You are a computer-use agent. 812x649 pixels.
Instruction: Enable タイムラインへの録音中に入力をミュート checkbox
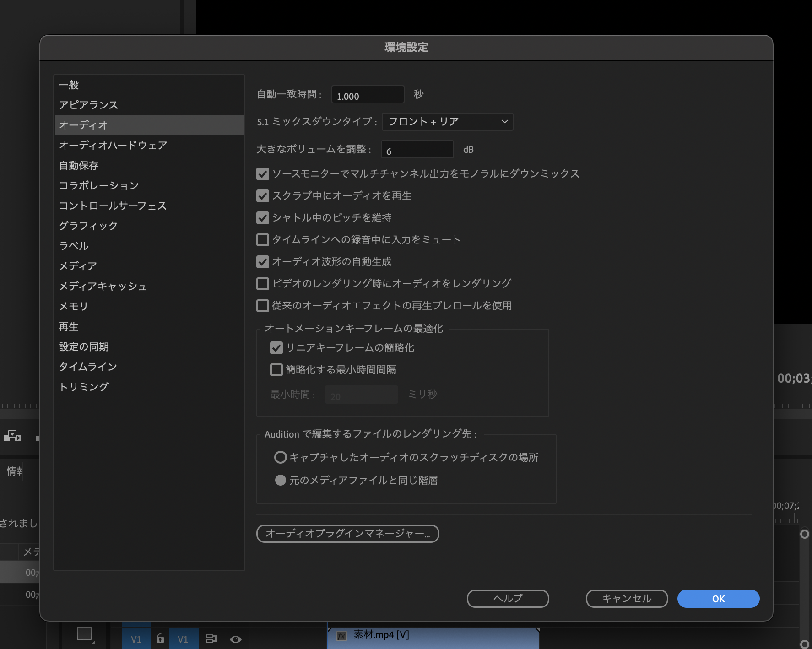coord(262,239)
